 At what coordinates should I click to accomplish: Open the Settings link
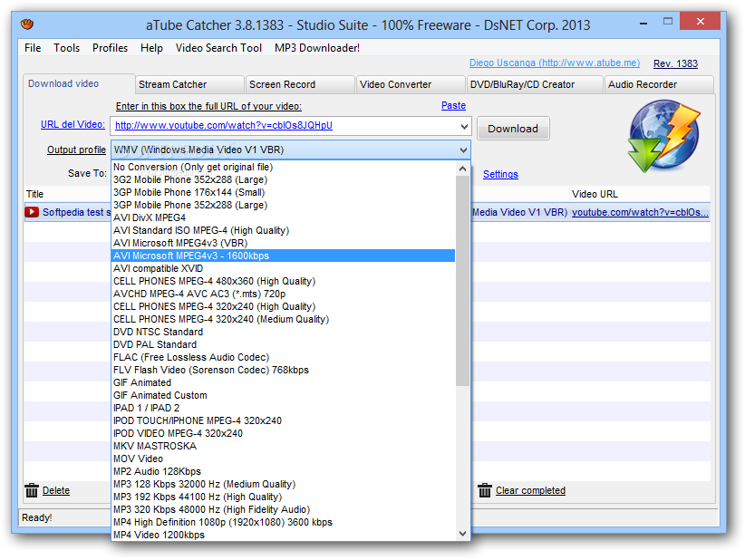coord(500,174)
